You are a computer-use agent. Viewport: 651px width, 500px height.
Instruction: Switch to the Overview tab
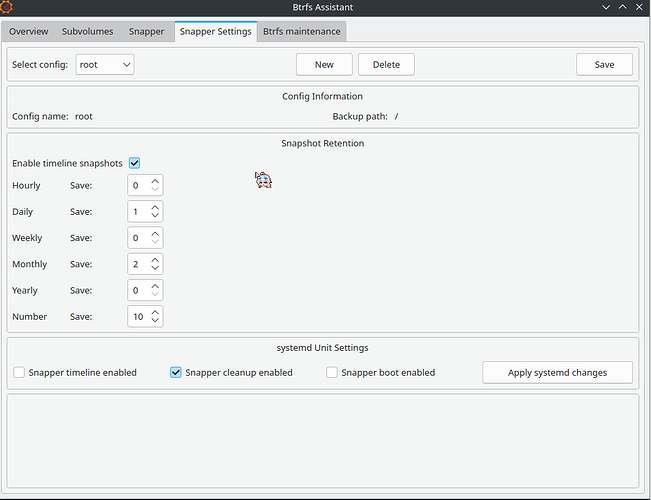(29, 31)
